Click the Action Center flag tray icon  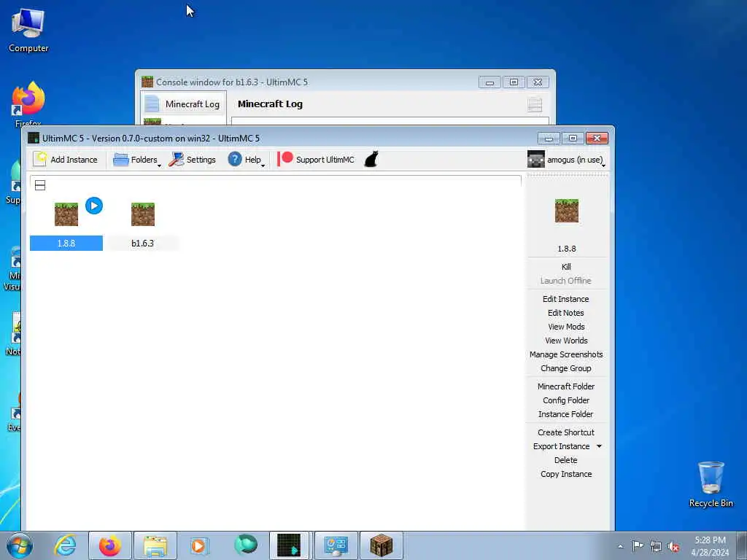pyautogui.click(x=638, y=546)
